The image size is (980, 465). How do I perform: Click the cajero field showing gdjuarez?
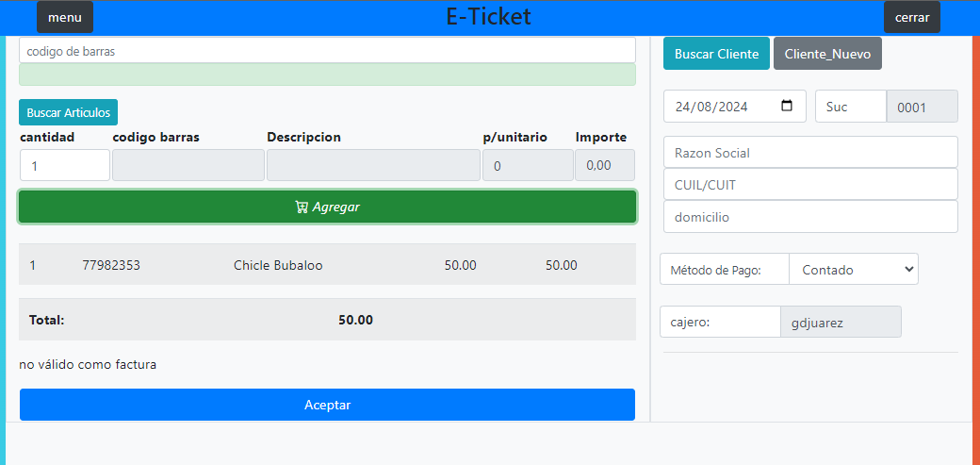[x=841, y=323]
